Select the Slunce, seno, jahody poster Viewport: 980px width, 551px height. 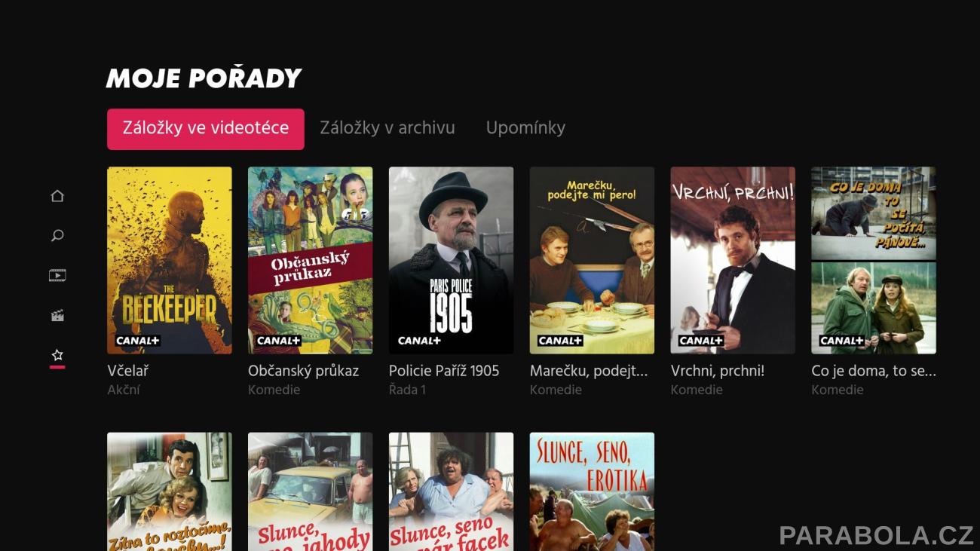(311, 491)
